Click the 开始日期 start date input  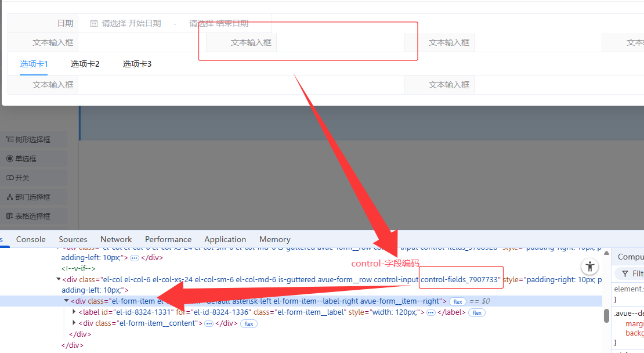click(131, 23)
